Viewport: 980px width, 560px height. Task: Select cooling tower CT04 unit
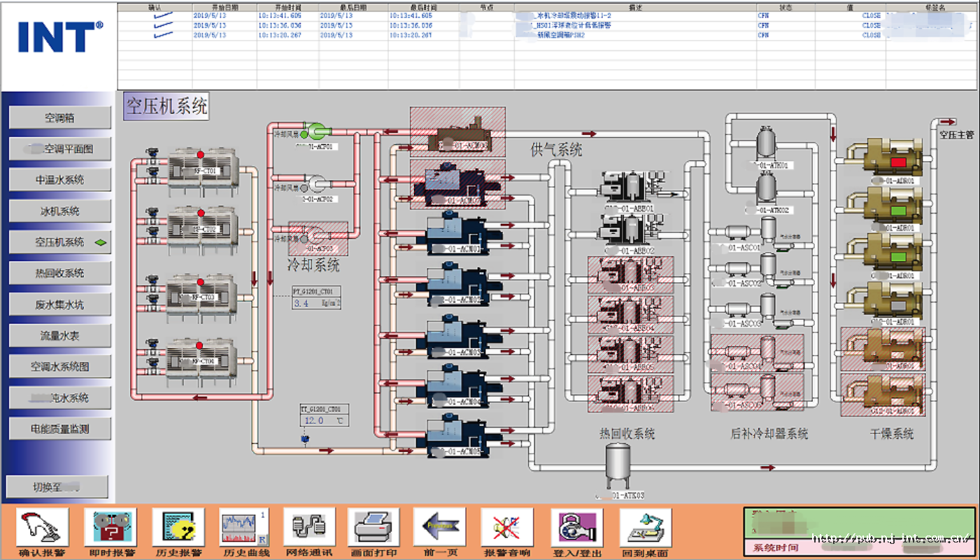203,361
